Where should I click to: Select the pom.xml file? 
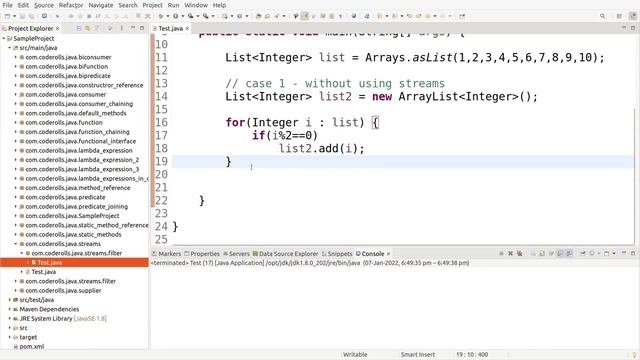click(x=32, y=346)
